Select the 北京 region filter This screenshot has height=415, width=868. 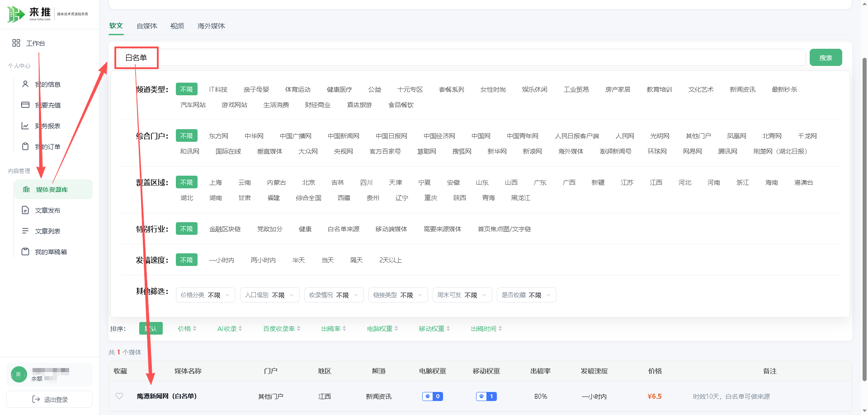pyautogui.click(x=309, y=182)
